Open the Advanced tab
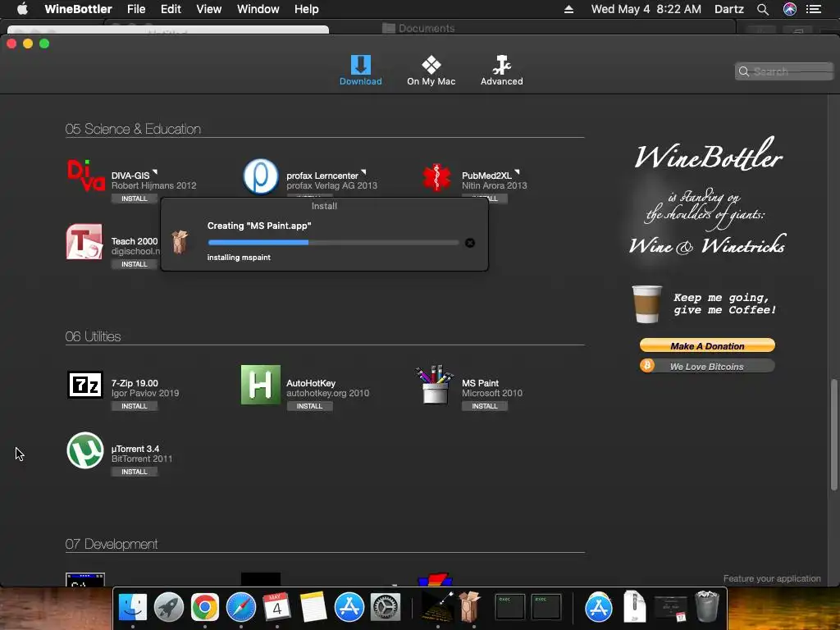Image resolution: width=840 pixels, height=630 pixels. point(501,71)
